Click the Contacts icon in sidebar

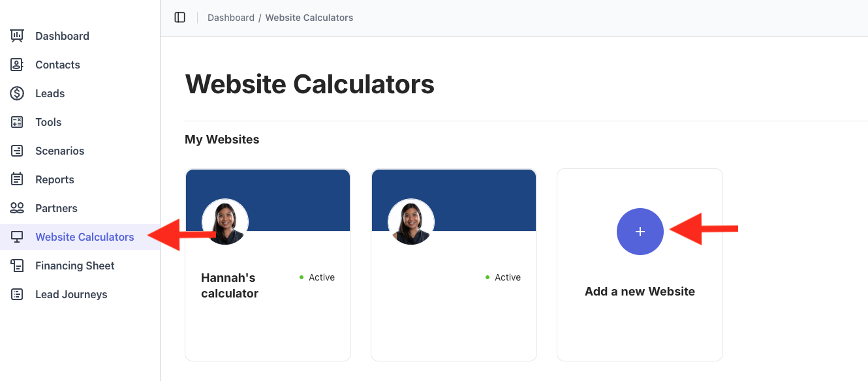(x=17, y=65)
